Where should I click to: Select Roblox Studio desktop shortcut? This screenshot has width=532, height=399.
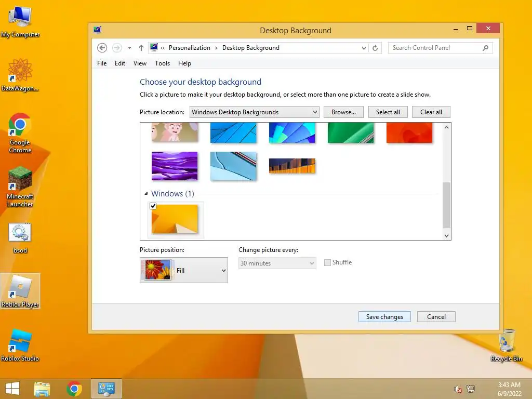[20, 345]
